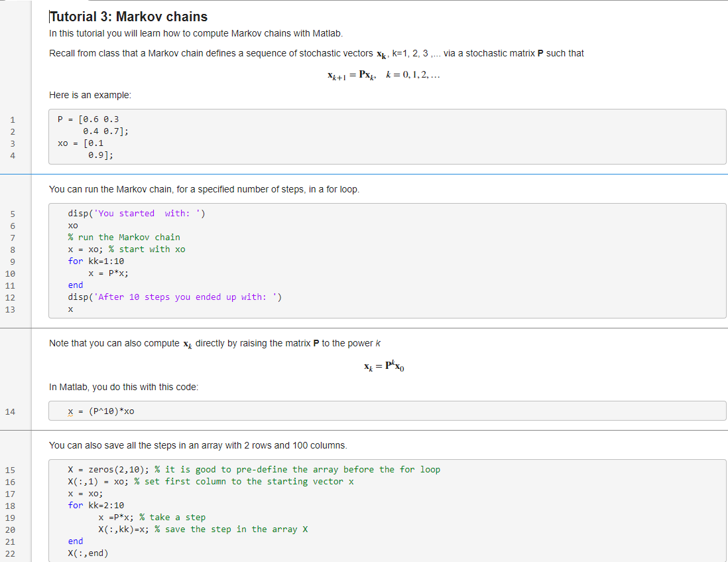Screen dimensions: 728x562
Task: Click the "In Matlab, you do this" text line
Action: tap(123, 387)
